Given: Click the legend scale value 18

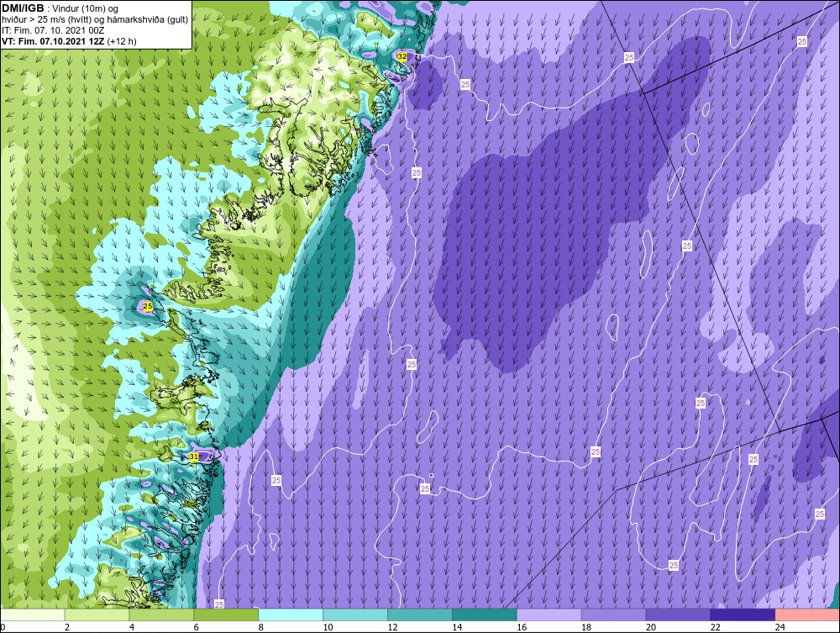Looking at the screenshot, I should [x=586, y=627].
